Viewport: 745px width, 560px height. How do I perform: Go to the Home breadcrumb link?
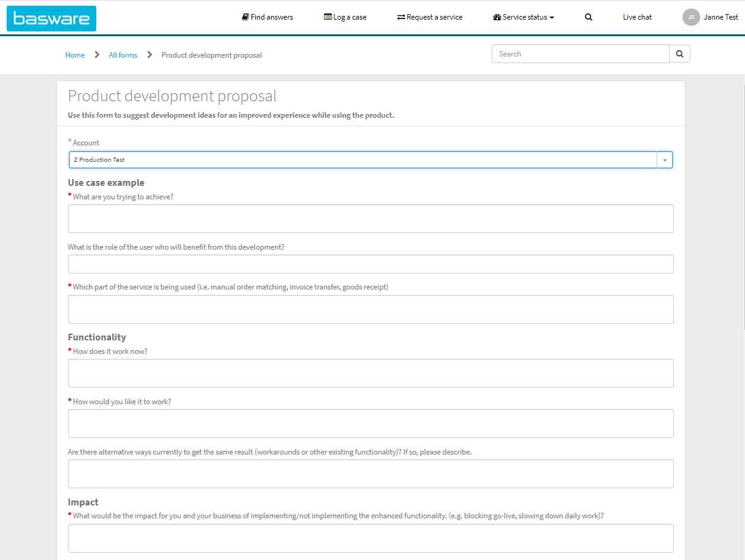tap(75, 55)
